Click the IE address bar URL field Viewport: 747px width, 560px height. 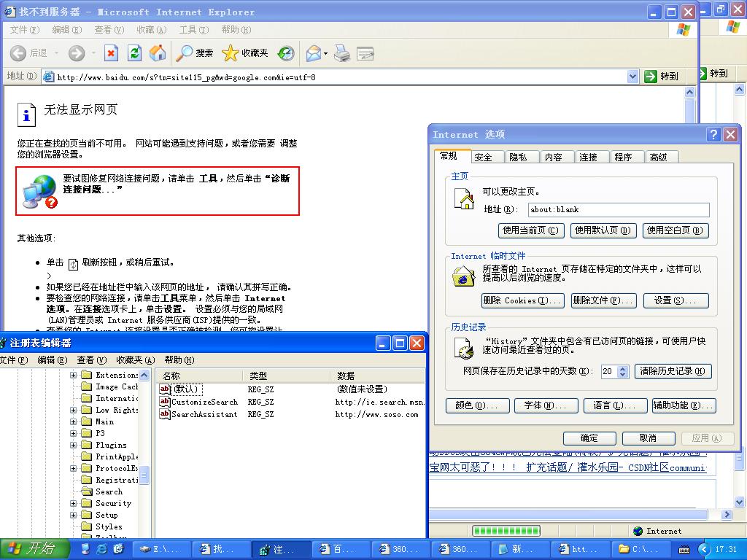click(x=341, y=77)
